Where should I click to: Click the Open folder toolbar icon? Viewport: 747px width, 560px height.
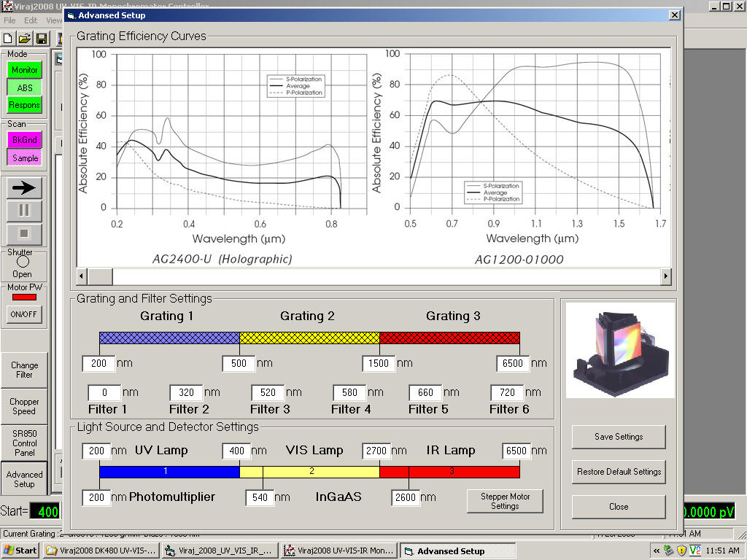coord(24,39)
